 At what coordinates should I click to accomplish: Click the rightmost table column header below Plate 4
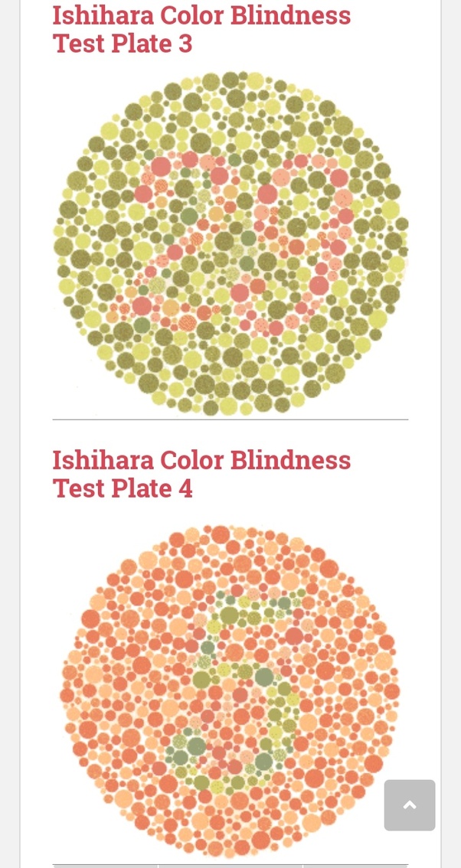pyautogui.click(x=356, y=865)
